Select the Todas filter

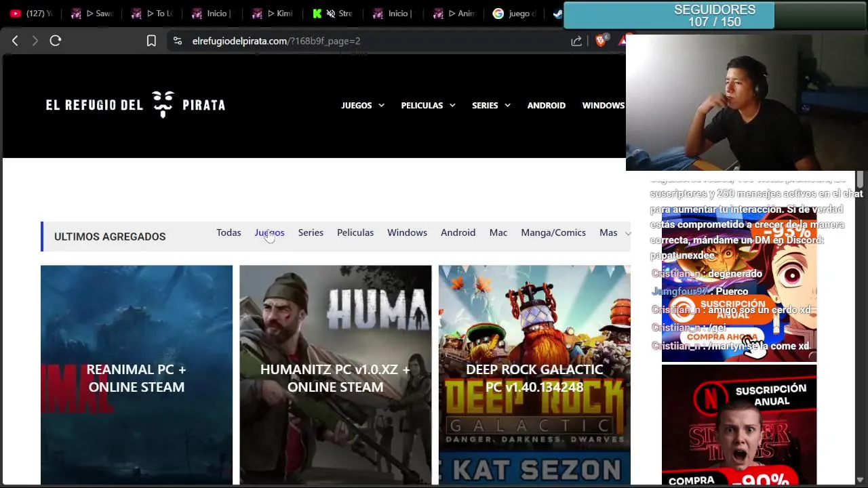pyautogui.click(x=229, y=232)
